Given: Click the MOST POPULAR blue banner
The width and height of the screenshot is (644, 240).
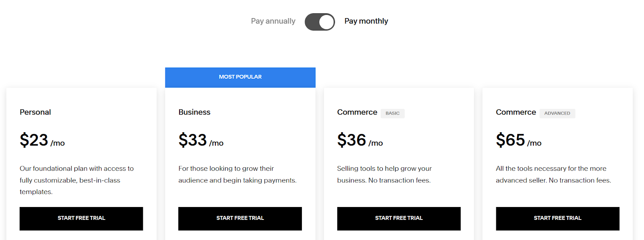Looking at the screenshot, I should [240, 77].
